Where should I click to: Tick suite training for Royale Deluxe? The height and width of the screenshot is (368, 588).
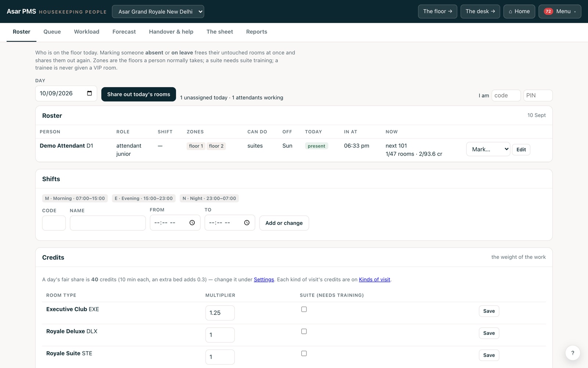(304, 331)
